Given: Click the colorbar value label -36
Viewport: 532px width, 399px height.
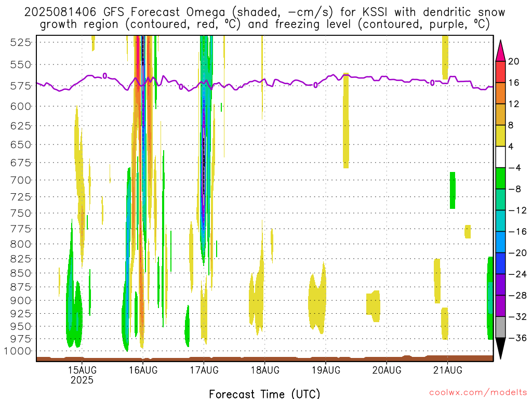Looking at the screenshot, I should click(517, 338).
